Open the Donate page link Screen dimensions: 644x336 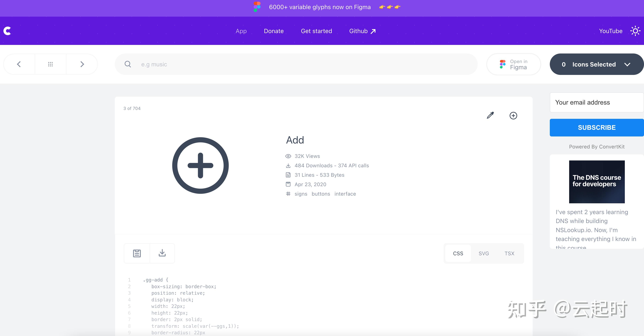274,31
